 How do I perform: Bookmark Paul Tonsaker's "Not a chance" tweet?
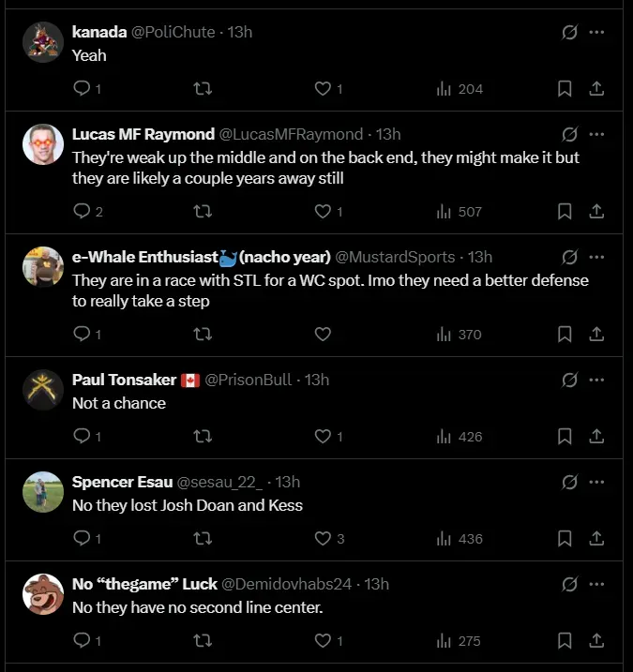coord(565,437)
